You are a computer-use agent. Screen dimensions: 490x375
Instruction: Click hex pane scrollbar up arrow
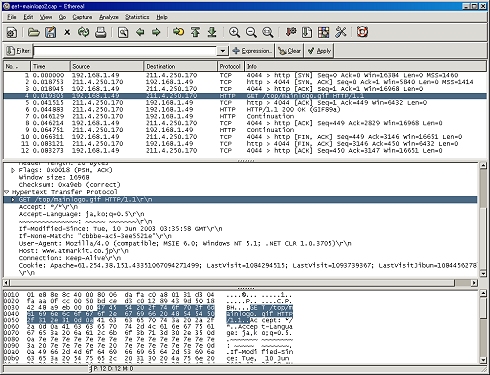(483, 293)
